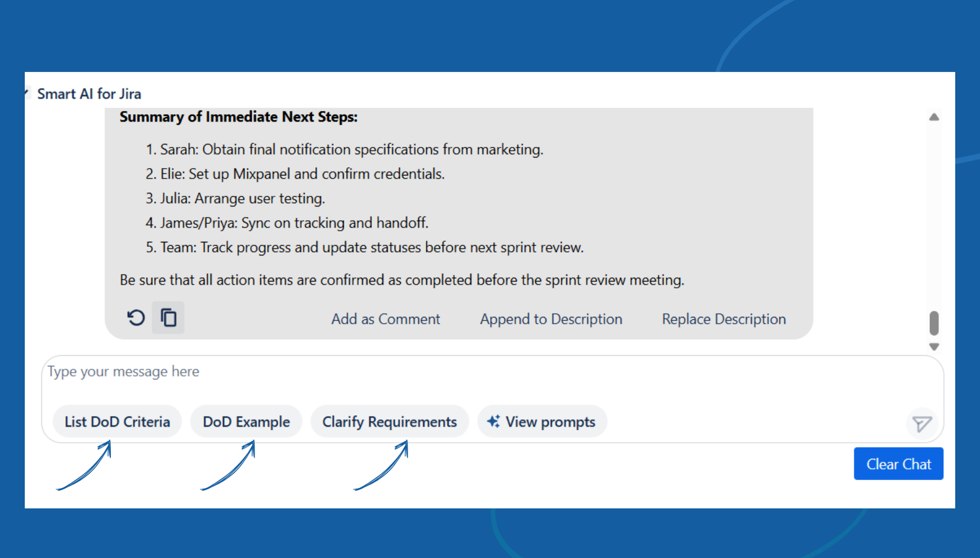Click the Smart AI for Jira title
This screenshot has height=558, width=980.
[89, 94]
